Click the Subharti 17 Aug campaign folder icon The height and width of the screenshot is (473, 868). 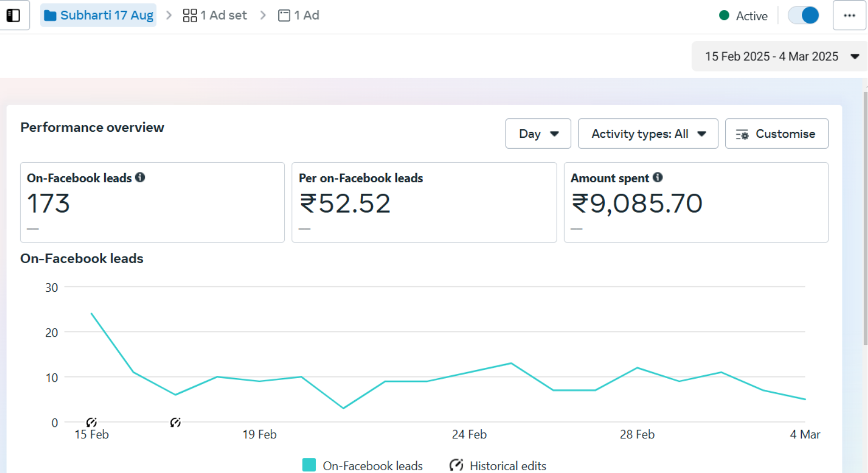[50, 15]
